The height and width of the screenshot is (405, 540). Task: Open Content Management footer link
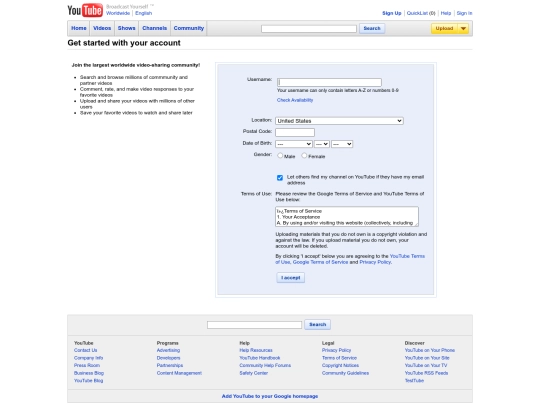(x=179, y=373)
